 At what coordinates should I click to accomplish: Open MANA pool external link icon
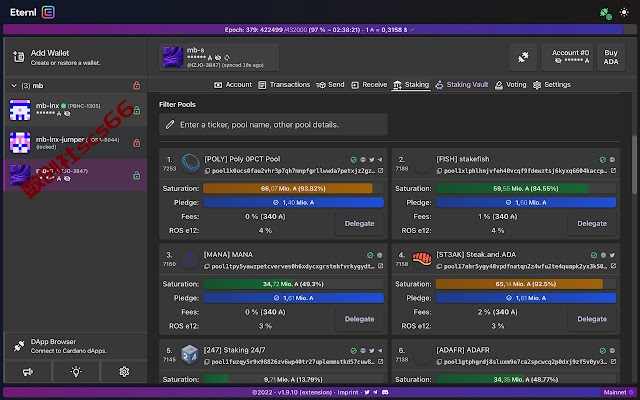click(380, 266)
